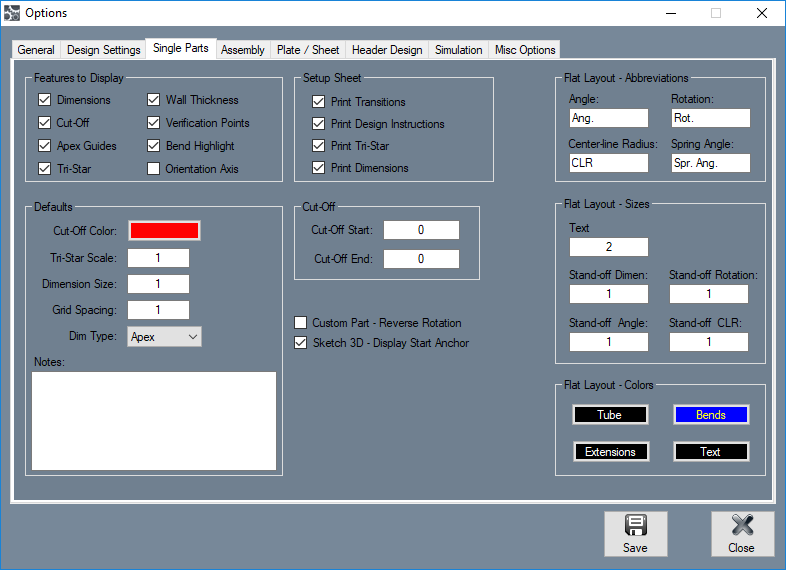Select the Design Settings tab
786x570 pixels.
point(103,50)
